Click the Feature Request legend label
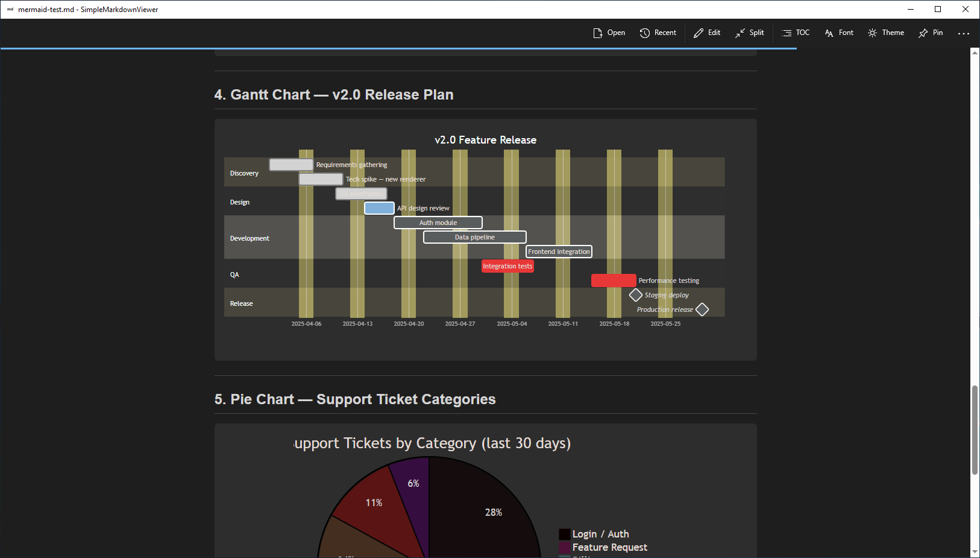The image size is (980, 558). (x=609, y=548)
